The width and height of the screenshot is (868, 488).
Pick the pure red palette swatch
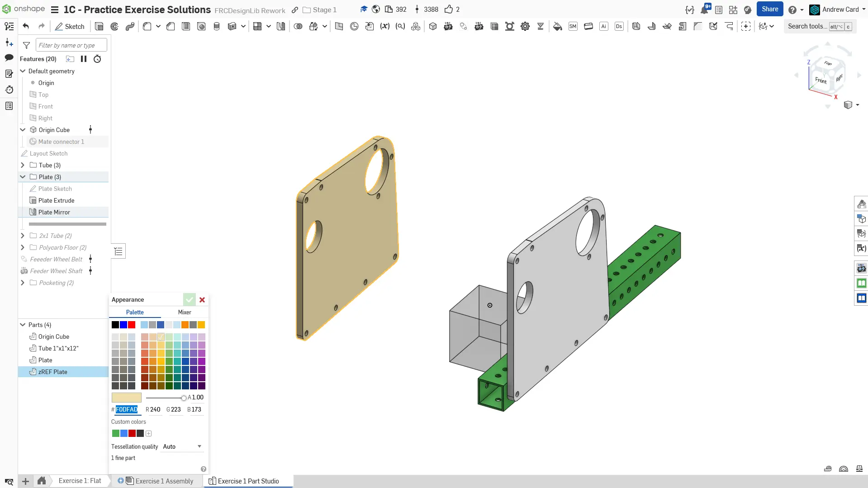[132, 325]
